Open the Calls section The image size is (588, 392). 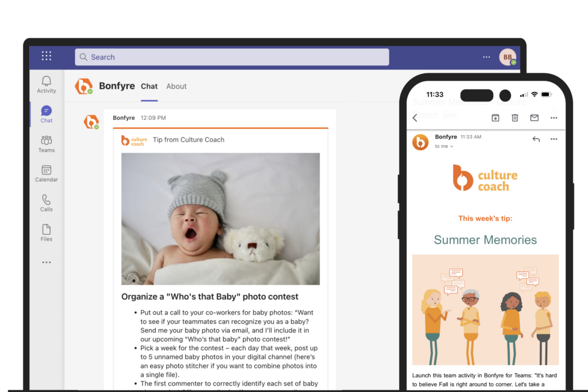click(x=47, y=203)
